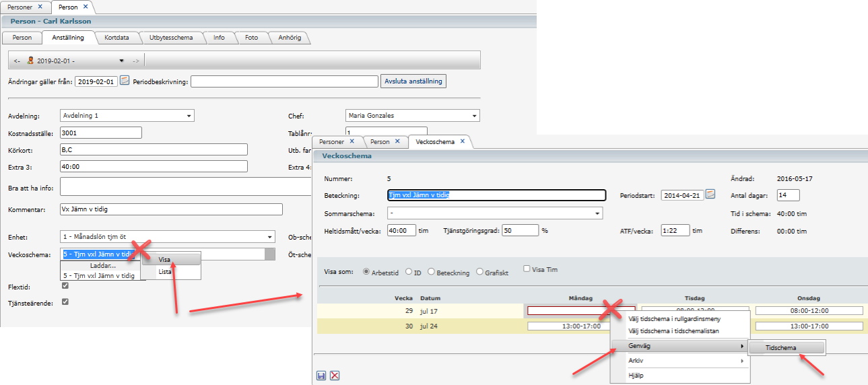Open the Chef dropdown Maria Gonzales
Viewport: 868px width, 385px height.
[x=474, y=116]
